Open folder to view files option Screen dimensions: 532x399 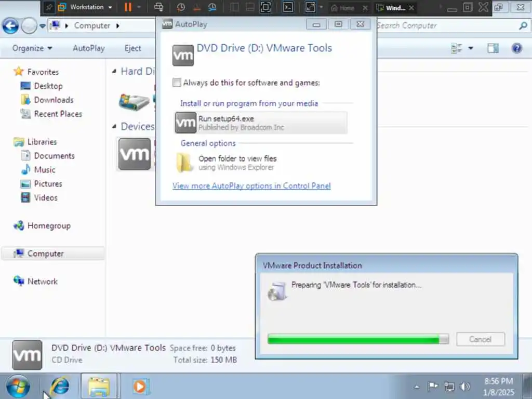[x=261, y=163]
